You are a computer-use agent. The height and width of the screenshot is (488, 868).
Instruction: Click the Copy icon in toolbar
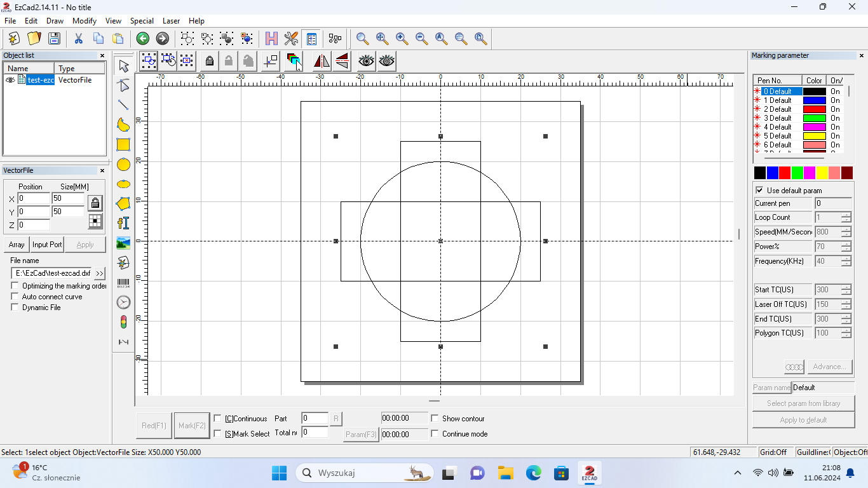coord(98,38)
